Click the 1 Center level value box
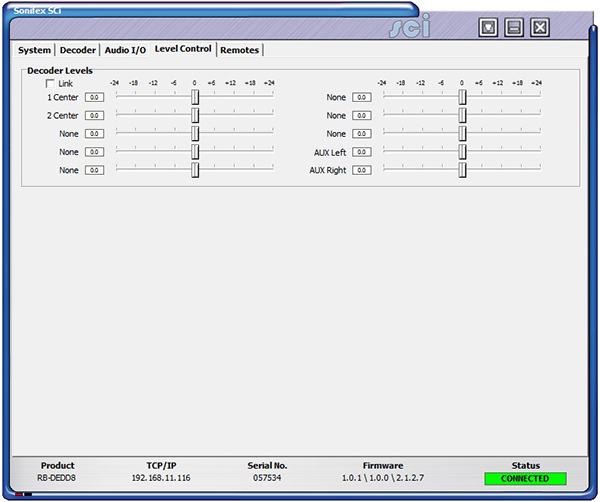 (x=95, y=97)
